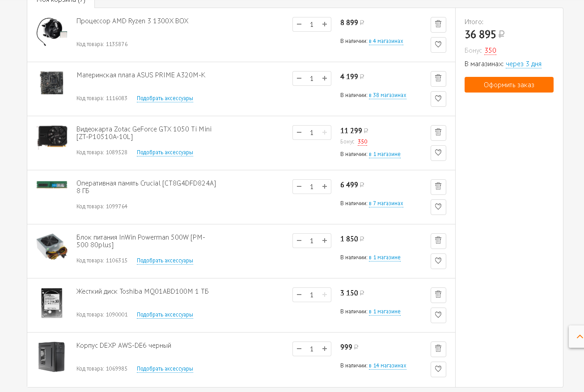Click the ASUS motherboard thumbnail image

point(52,83)
